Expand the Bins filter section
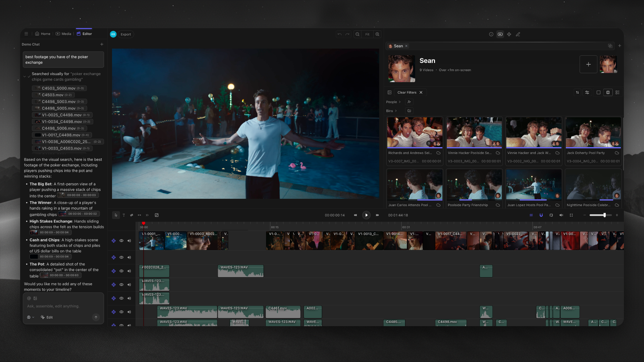The image size is (644, 362). (392, 111)
